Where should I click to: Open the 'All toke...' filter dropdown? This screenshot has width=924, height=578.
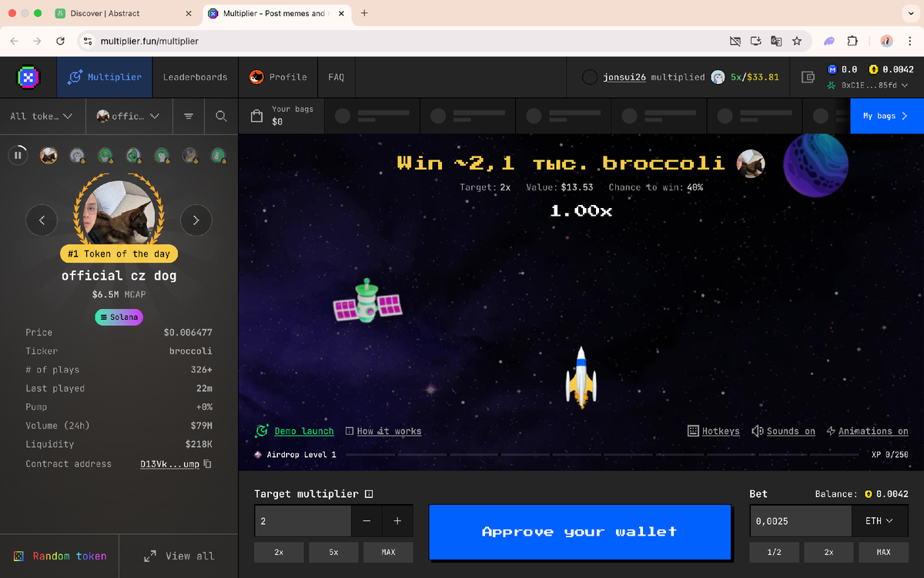point(42,116)
